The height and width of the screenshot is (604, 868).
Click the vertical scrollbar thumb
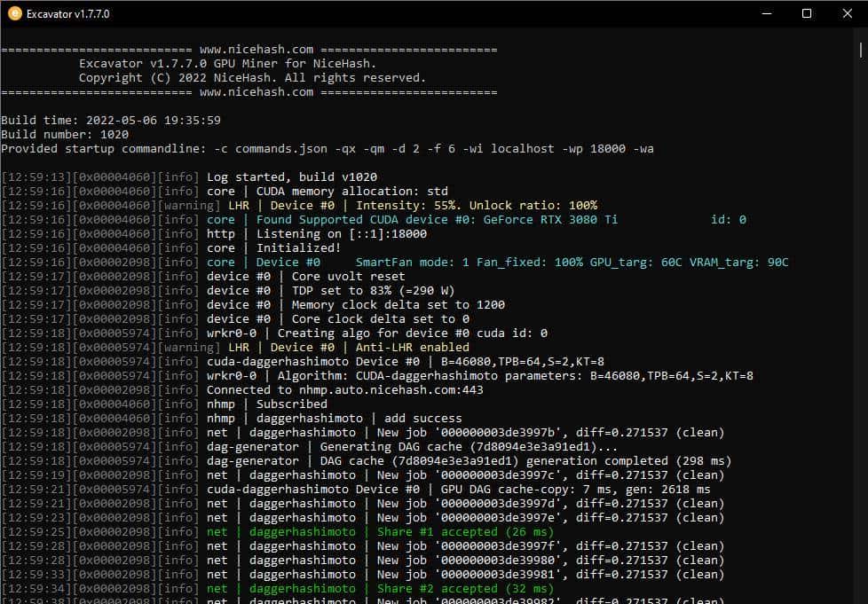tap(861, 51)
